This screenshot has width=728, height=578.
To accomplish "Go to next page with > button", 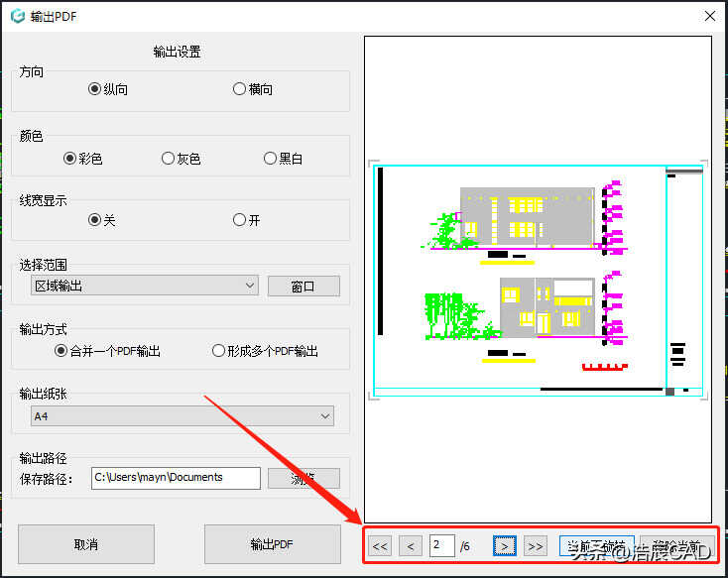I will 504,546.
